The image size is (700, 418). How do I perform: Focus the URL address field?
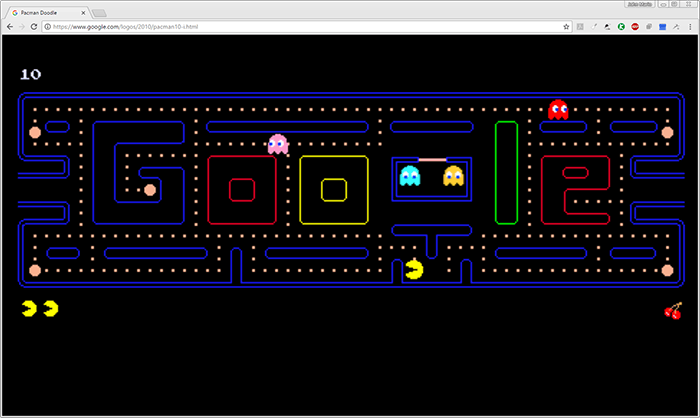pos(306,27)
